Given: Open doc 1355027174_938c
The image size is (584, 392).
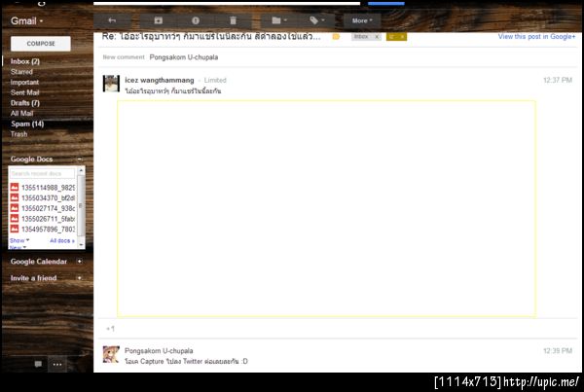Looking at the screenshot, I should click(x=48, y=208).
